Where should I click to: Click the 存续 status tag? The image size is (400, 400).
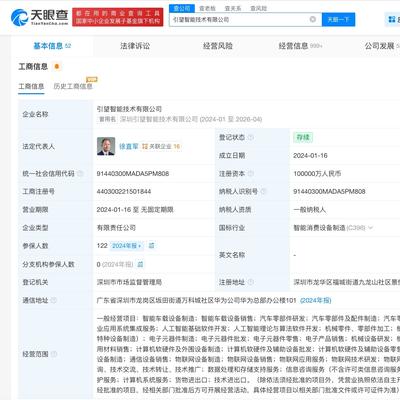tap(303, 137)
